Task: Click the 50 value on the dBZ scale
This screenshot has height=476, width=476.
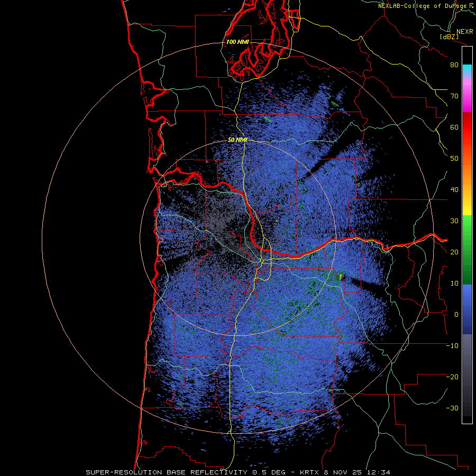Action: 454,159
